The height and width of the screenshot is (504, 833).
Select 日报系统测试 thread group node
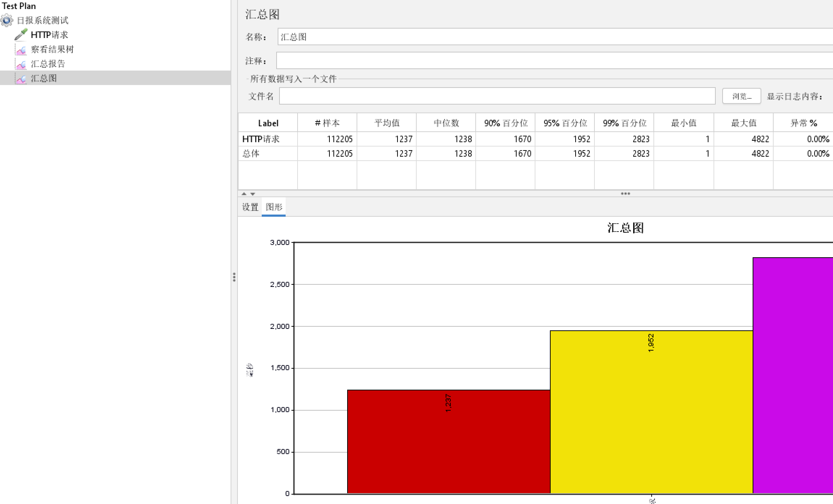[43, 20]
